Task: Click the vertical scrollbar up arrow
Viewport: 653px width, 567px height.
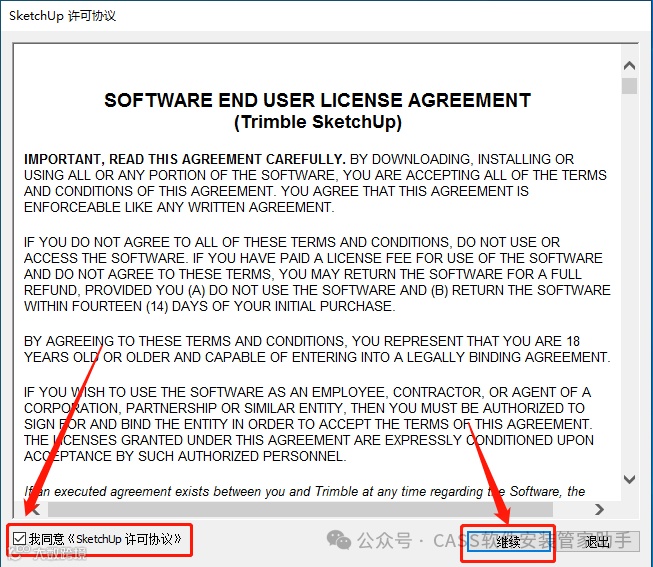Action: (629, 66)
